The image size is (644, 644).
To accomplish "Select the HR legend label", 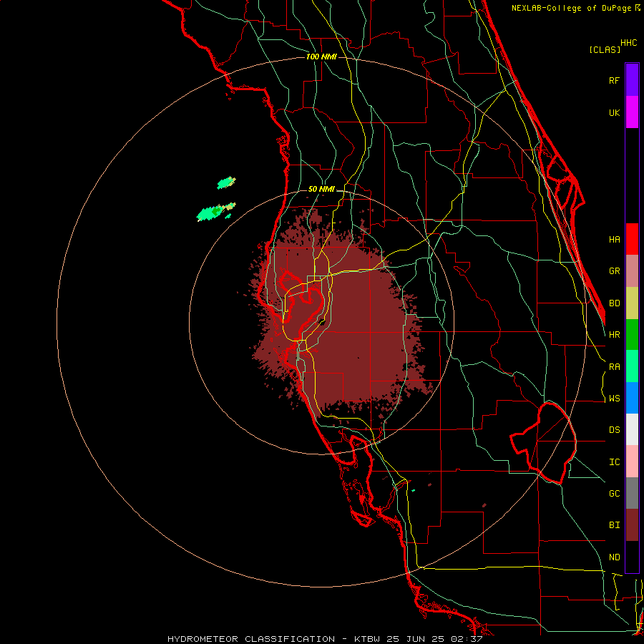I will coord(615,335).
